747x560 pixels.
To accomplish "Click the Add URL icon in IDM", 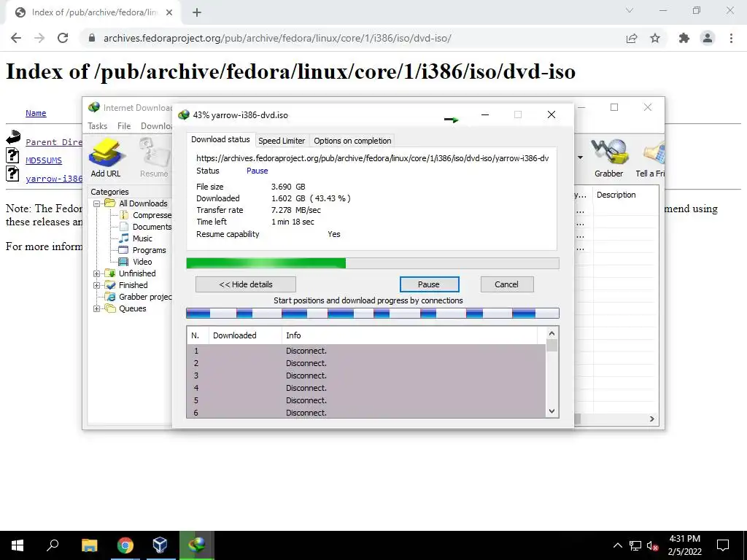I will pos(106,157).
